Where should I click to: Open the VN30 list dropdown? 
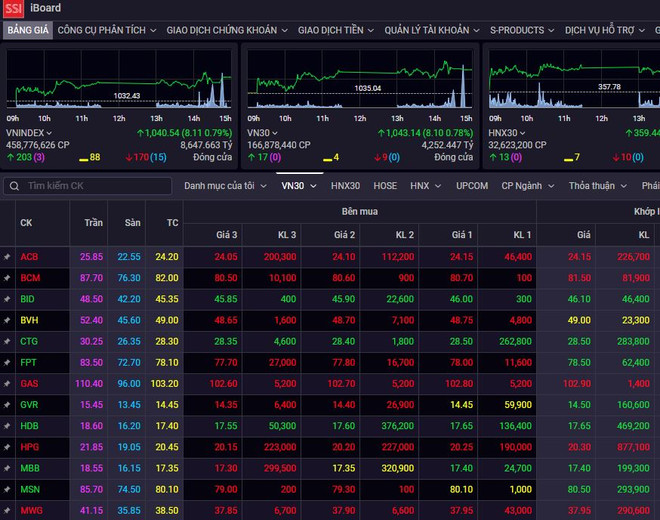[x=298, y=186]
